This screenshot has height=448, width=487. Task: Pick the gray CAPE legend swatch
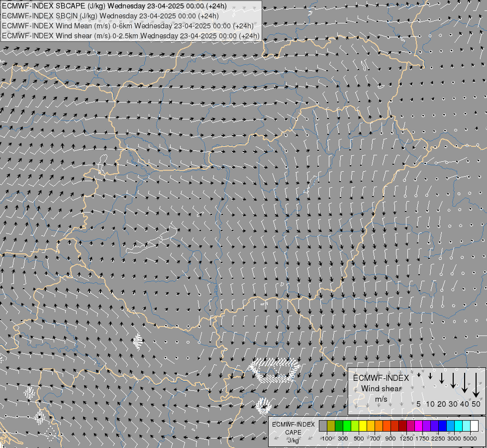(x=323, y=426)
